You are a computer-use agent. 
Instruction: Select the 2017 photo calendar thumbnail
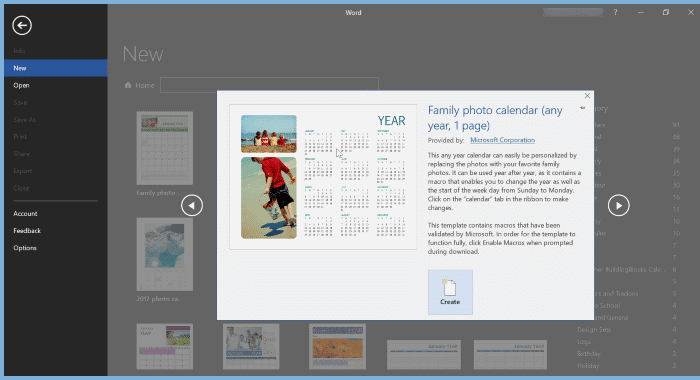tap(165, 255)
